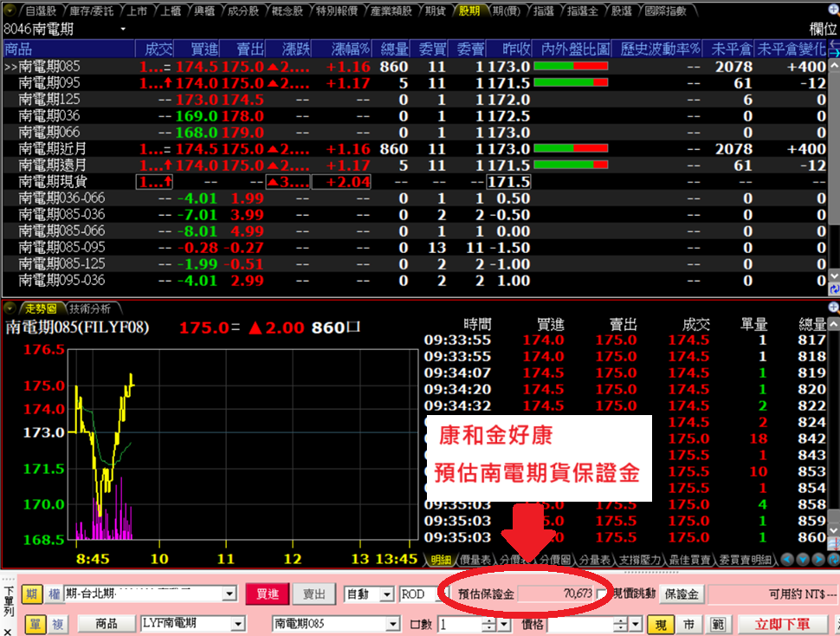The height and width of the screenshot is (636, 840).
Task: Click the 內外盤比圖 bar for 南電期085
Action: [572, 67]
